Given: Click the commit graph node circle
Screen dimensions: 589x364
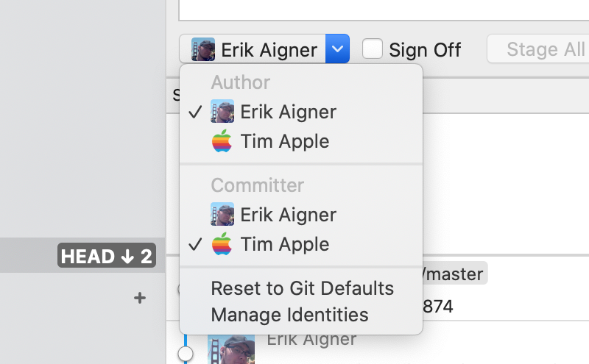Looking at the screenshot, I should coord(186,354).
